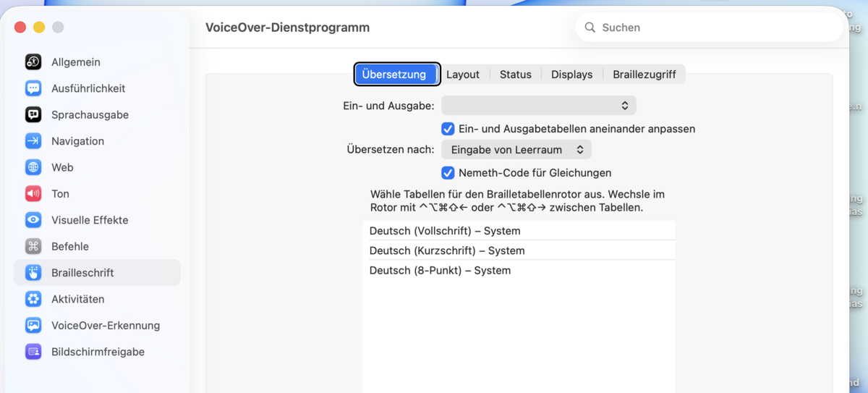Click the Sprachausgabe icon in sidebar
This screenshot has height=393, width=868.
[x=33, y=114]
